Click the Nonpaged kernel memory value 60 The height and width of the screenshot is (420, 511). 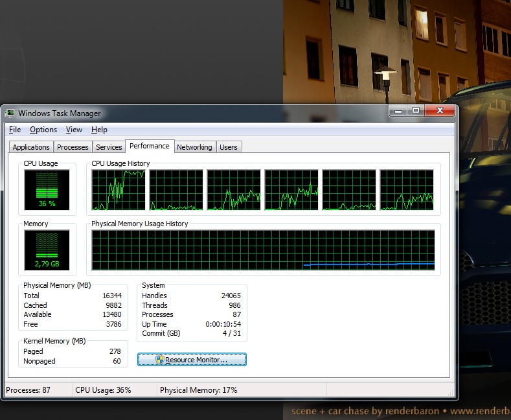[117, 361]
